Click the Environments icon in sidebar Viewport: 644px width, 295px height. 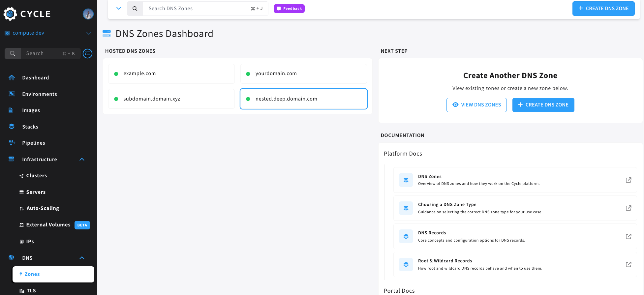pyautogui.click(x=12, y=94)
